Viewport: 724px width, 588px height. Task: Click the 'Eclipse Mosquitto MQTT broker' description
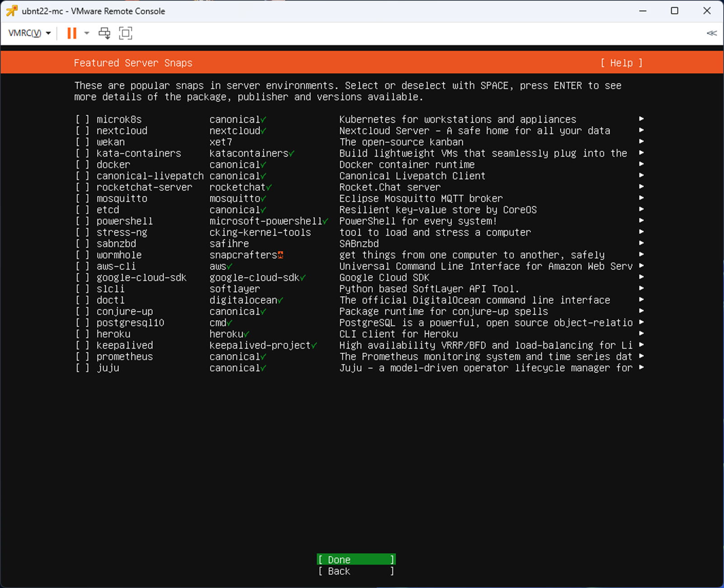click(421, 198)
